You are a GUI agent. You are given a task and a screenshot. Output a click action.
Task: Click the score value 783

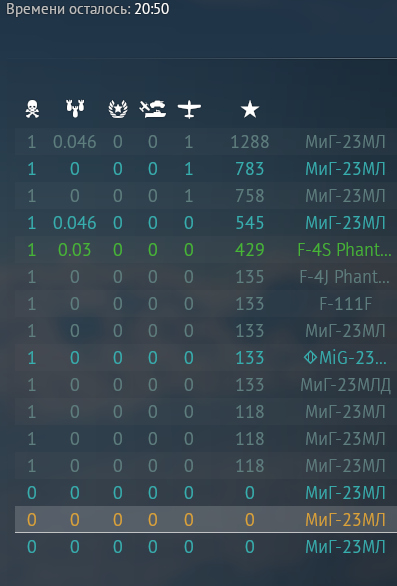pos(250,169)
